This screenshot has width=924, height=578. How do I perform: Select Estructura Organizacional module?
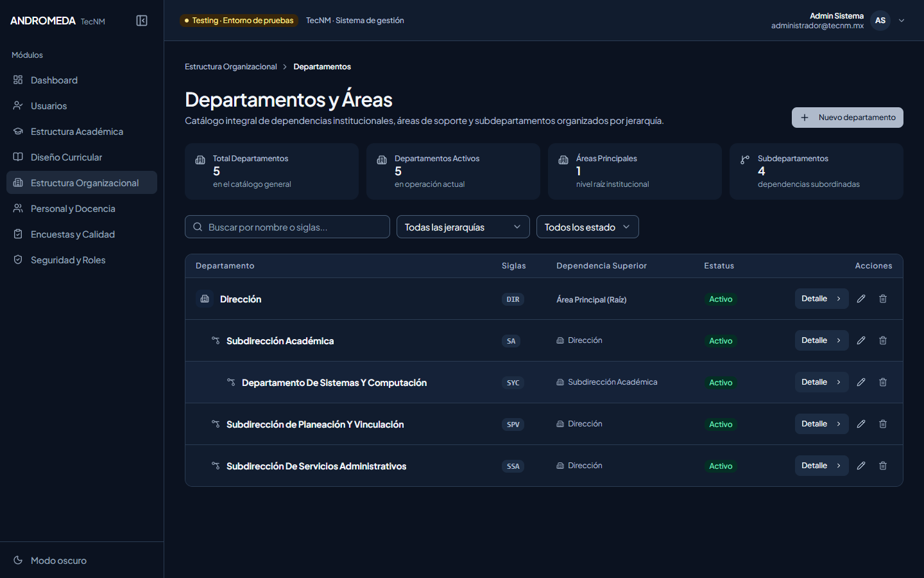(x=81, y=182)
